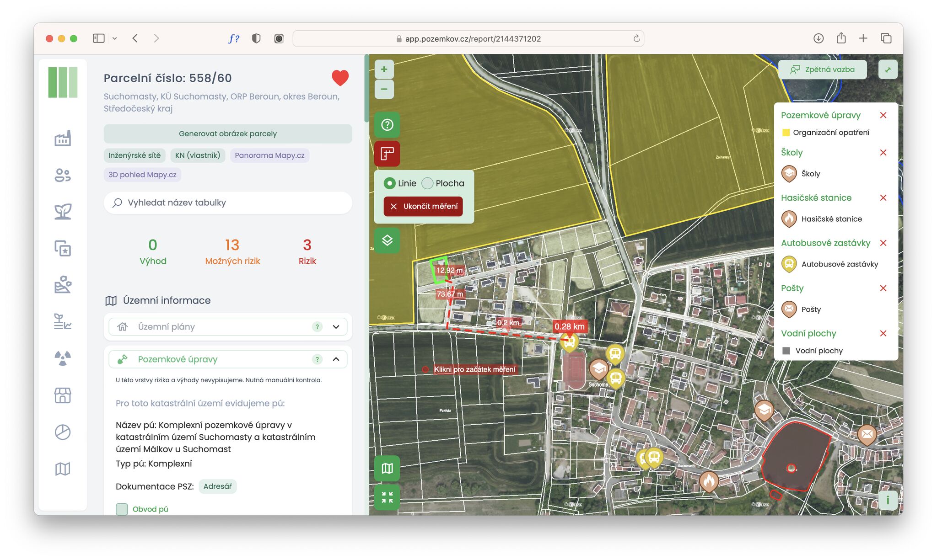
Task: Click the Vyhledat název tabulky search field
Action: [x=228, y=203]
